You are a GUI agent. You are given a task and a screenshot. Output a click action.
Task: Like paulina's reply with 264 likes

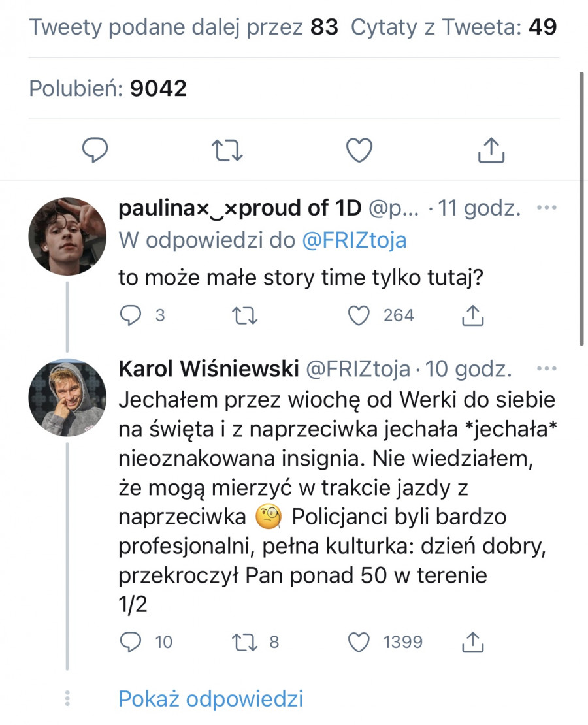tap(359, 315)
